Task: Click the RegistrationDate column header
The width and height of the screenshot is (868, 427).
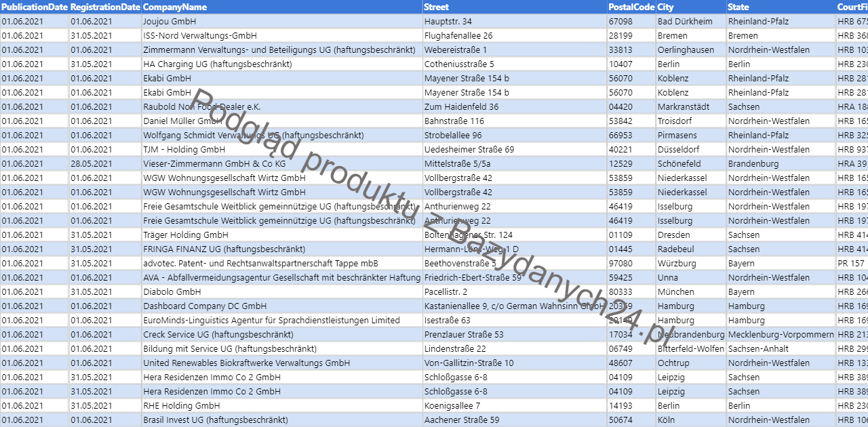Action: [105, 7]
